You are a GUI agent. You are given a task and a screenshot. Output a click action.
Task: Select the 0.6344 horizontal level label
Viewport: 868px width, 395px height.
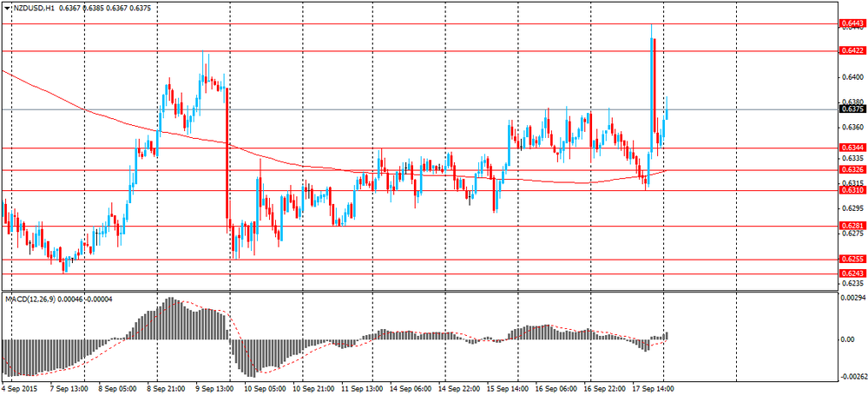852,148
